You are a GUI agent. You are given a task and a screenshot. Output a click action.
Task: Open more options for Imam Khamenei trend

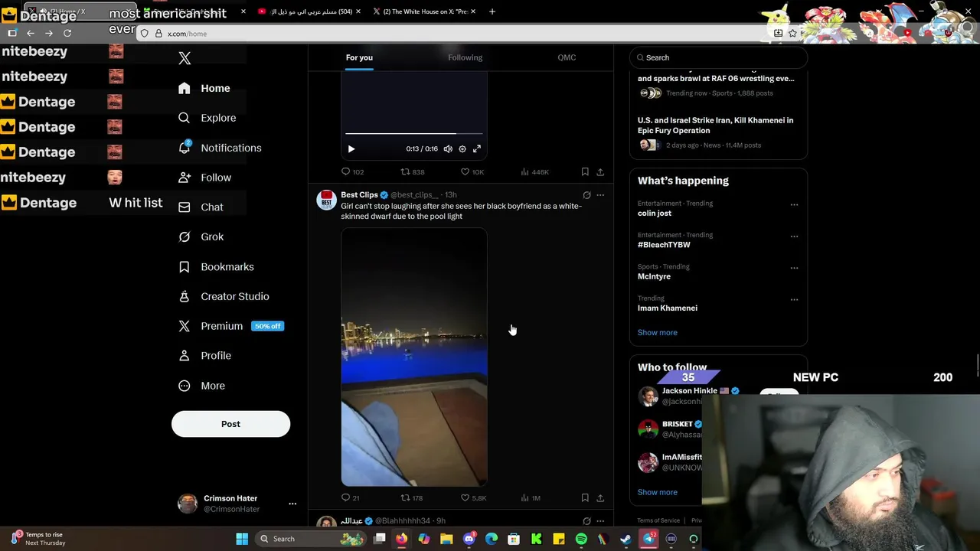point(794,300)
